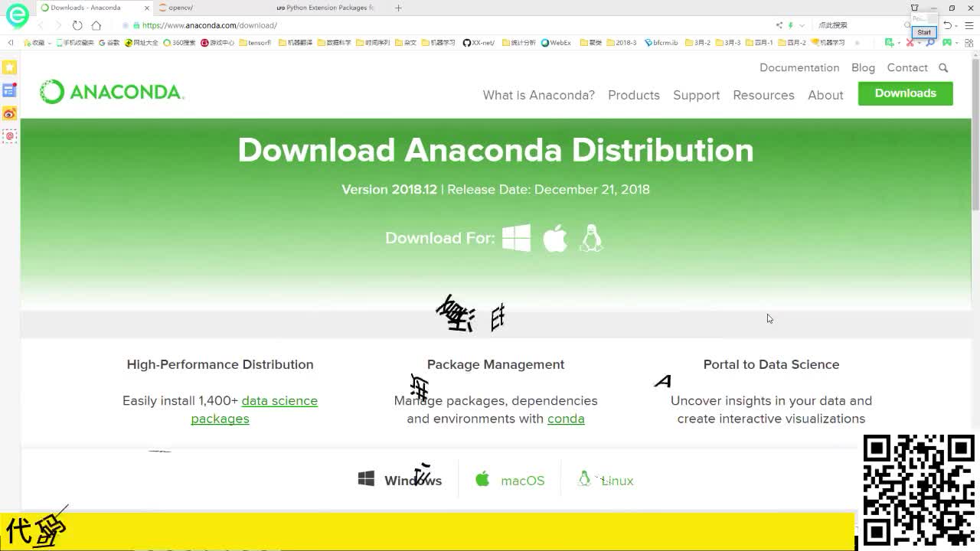Open the blue news sidebar icon
The height and width of the screenshot is (551, 980).
[x=9, y=90]
